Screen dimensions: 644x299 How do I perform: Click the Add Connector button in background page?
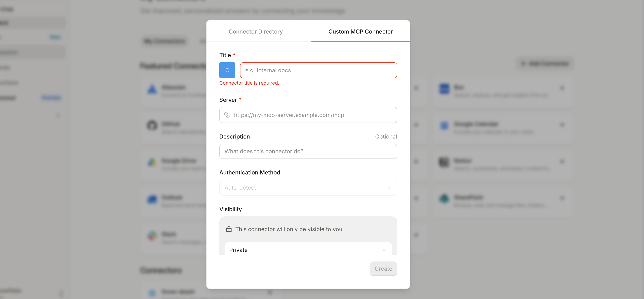545,63
